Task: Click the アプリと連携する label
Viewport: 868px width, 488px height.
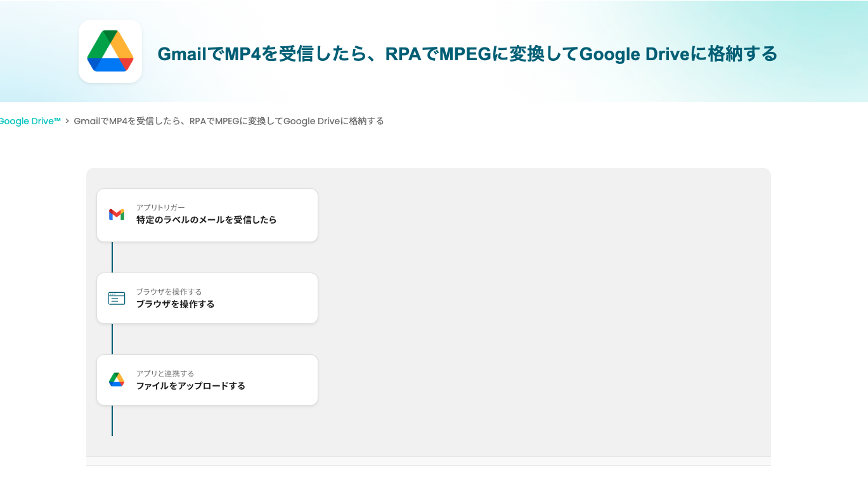Action: click(165, 373)
